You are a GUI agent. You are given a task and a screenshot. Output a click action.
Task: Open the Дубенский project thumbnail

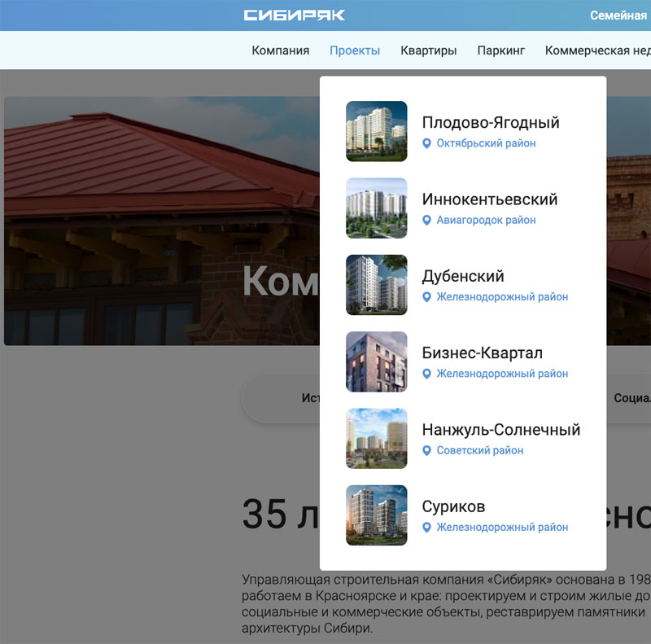[377, 285]
